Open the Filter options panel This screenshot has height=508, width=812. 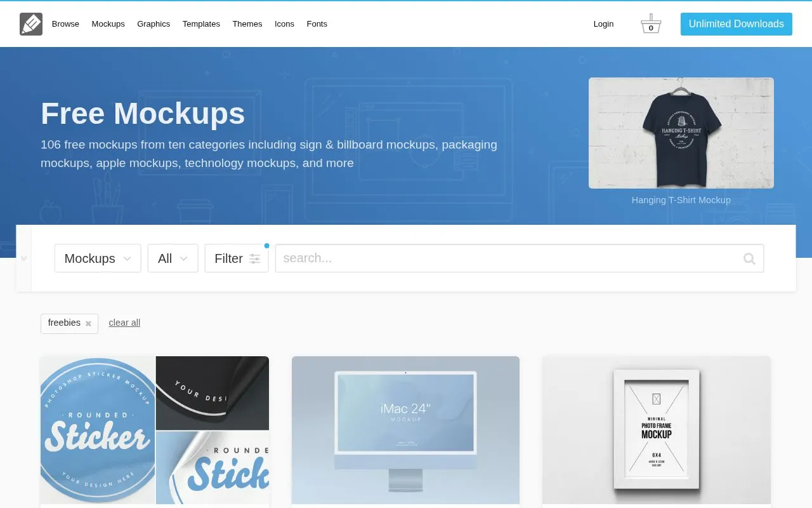(237, 258)
